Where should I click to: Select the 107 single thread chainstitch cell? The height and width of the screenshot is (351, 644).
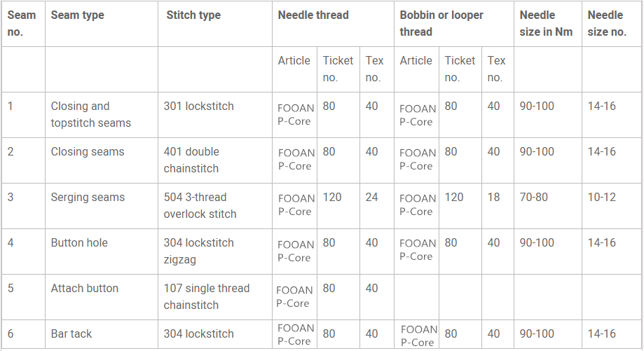click(x=215, y=297)
